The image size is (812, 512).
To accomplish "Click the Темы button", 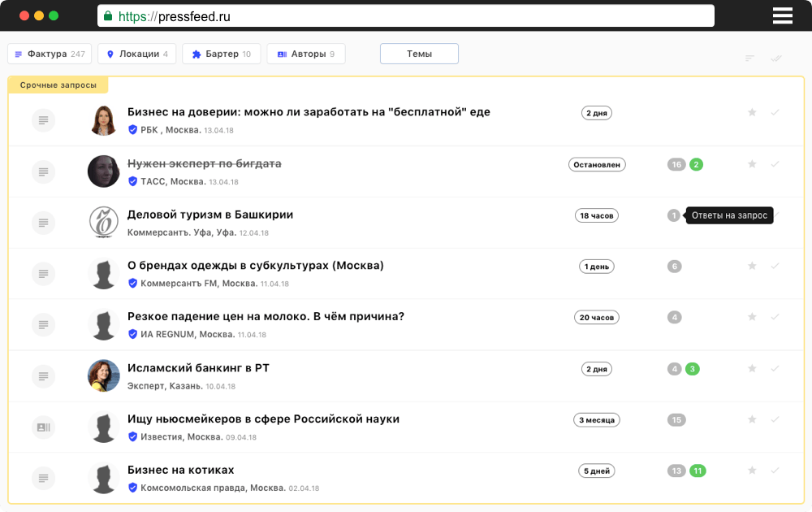I will (419, 54).
